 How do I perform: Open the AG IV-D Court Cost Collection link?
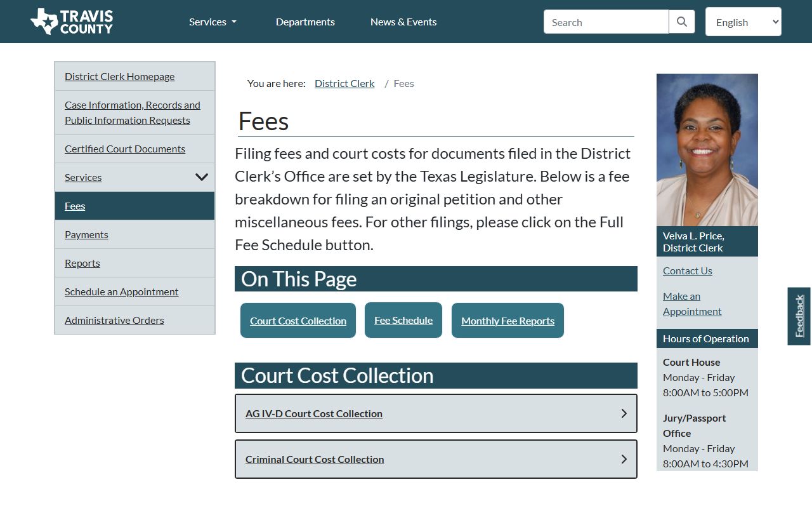(314, 413)
